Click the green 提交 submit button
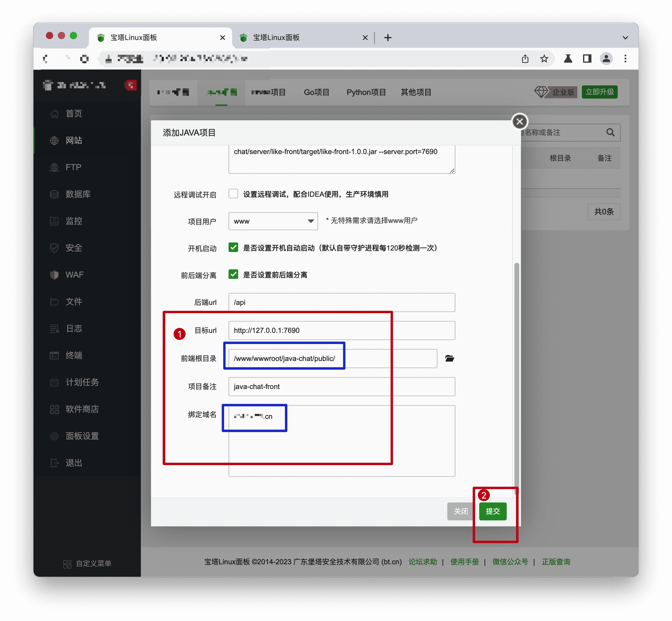 click(x=492, y=511)
